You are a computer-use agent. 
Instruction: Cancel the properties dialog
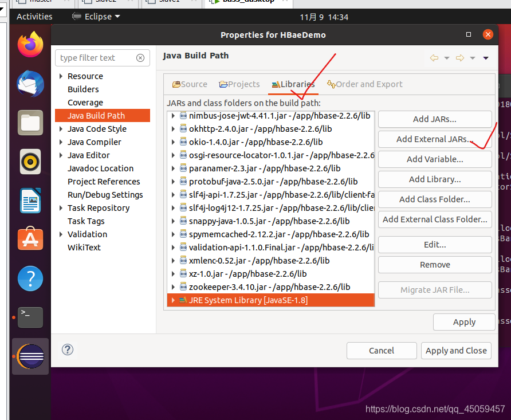(382, 351)
